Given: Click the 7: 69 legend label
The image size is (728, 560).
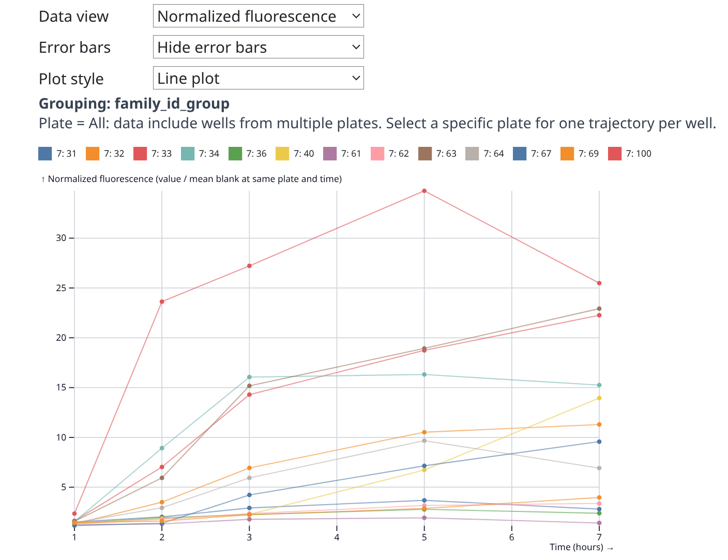Looking at the screenshot, I should click(x=588, y=154).
